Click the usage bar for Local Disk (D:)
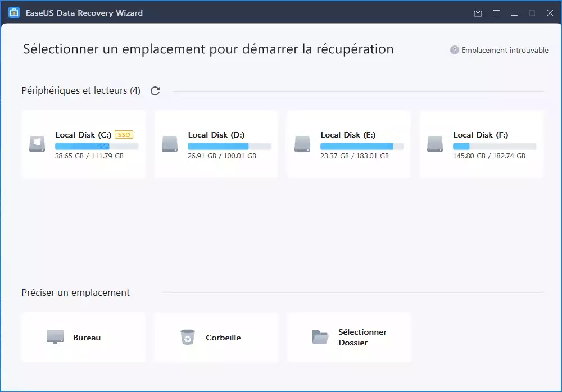This screenshot has height=392, width=562. click(x=229, y=146)
